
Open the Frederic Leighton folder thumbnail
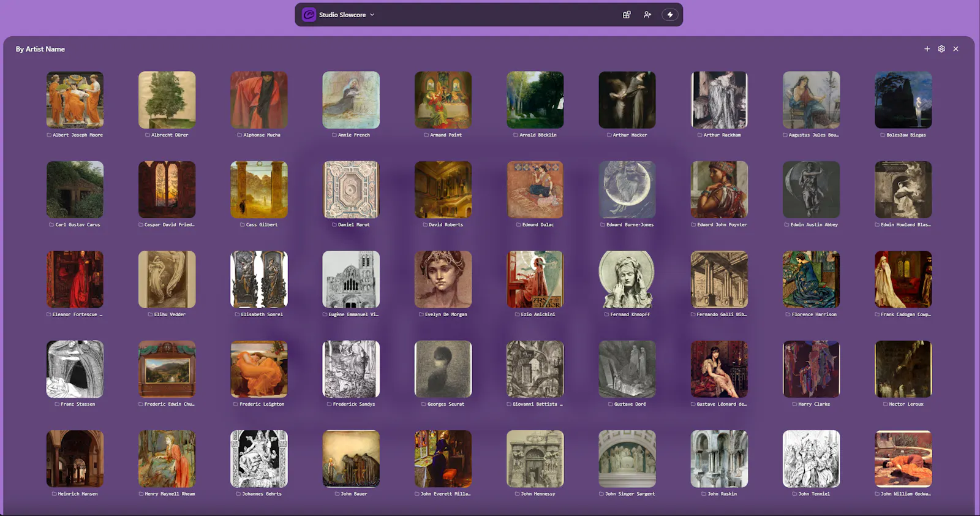pos(259,369)
